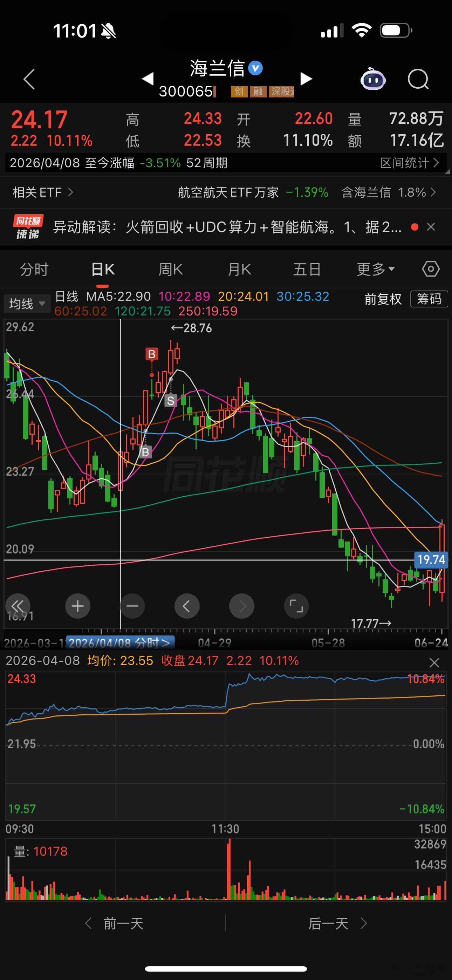Open 相关ETF list
Screen dimensions: 452x980
43,192
